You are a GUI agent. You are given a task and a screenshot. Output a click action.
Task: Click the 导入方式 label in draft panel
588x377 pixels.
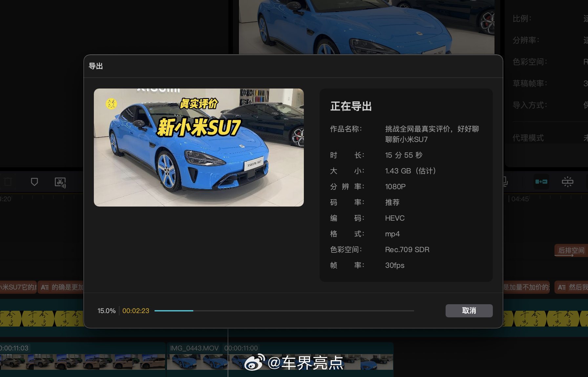(x=530, y=105)
